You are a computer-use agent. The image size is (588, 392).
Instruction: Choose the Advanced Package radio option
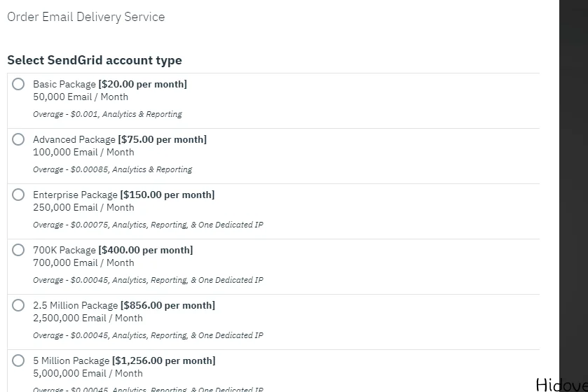(x=18, y=139)
